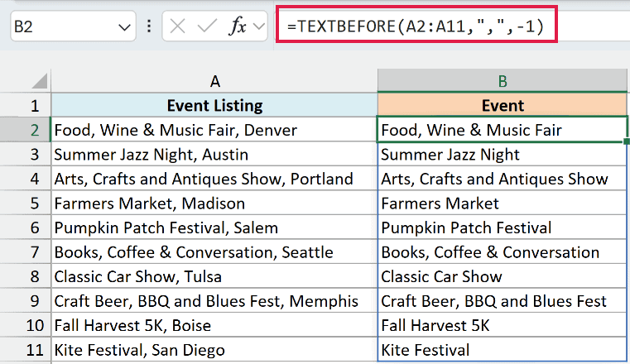
Task: Select row 7 header
Action: (x=26, y=252)
